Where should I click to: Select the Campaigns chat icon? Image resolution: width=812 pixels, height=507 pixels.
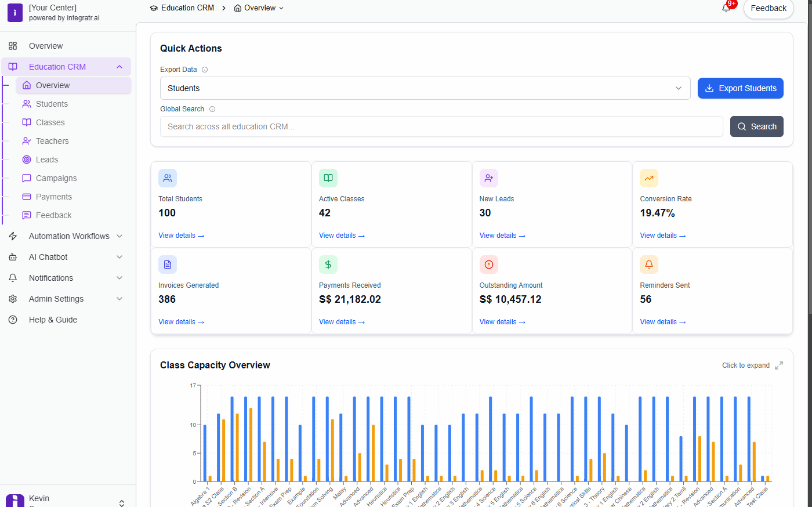(27, 178)
